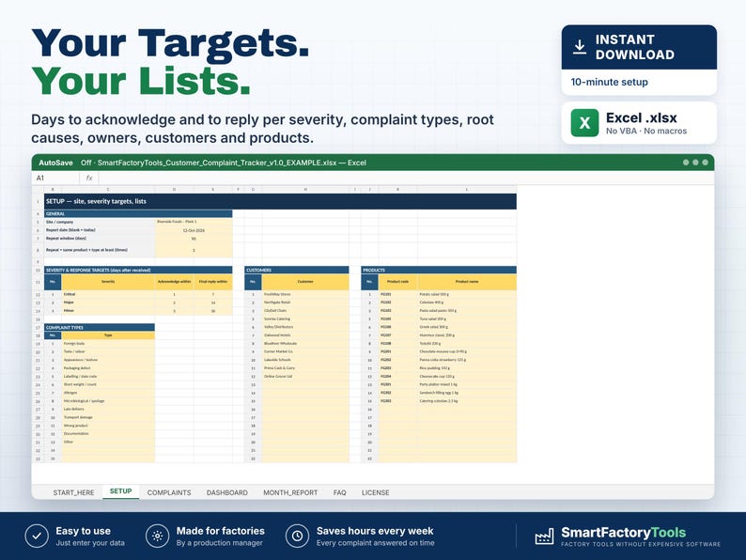The width and height of the screenshot is (746, 560).
Task: Click the 'SEVERITY & RESPONSE TARGETS' section header
Action: pos(138,270)
